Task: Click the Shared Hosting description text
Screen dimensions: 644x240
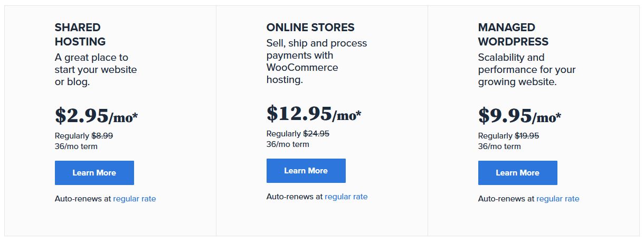Action: (x=96, y=69)
